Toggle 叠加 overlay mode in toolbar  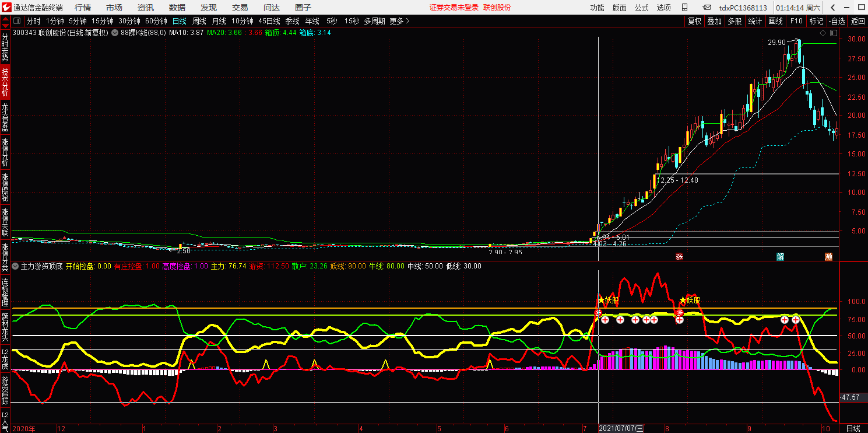(x=714, y=21)
